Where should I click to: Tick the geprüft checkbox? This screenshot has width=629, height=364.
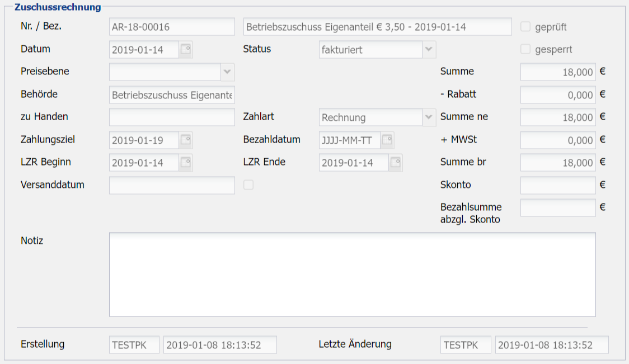tap(525, 27)
